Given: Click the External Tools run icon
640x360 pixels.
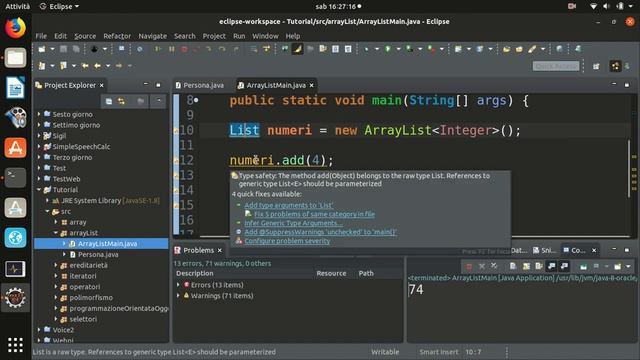Looking at the screenshot, I should pyautogui.click(x=431, y=49).
